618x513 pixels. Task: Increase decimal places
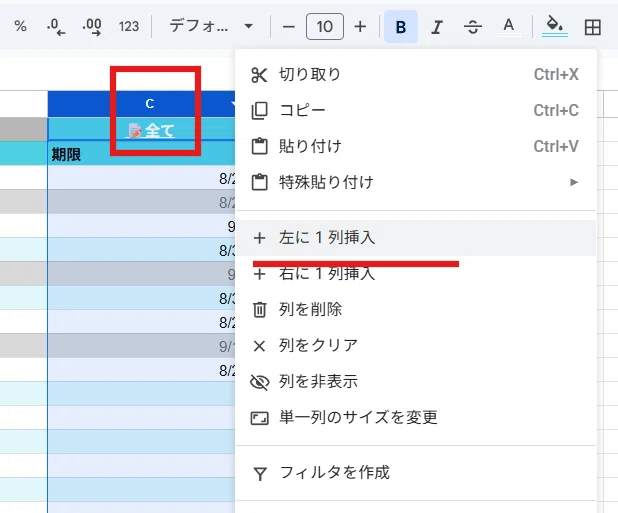(x=92, y=26)
